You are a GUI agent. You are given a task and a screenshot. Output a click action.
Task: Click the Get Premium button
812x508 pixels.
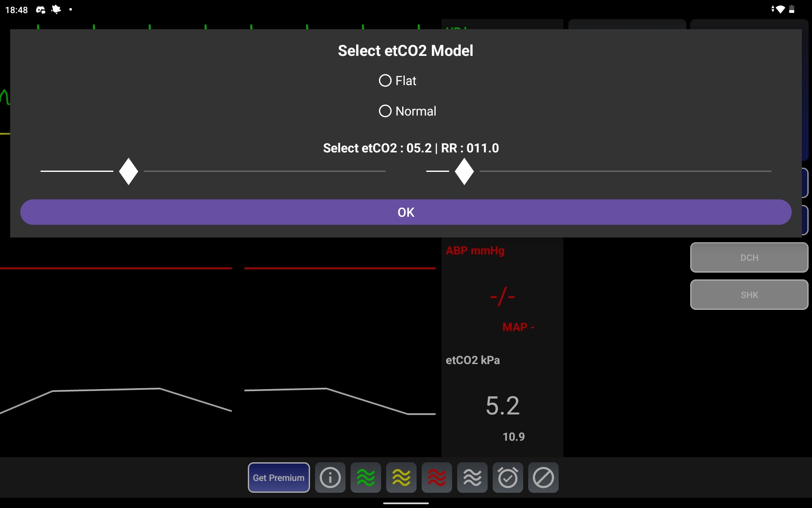[x=278, y=478]
